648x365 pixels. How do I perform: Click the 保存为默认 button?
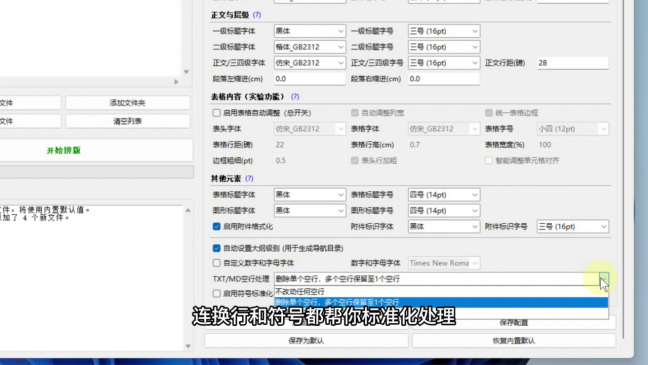(306, 341)
